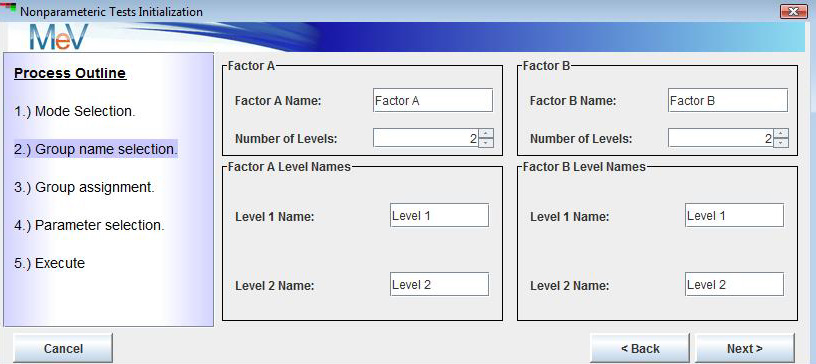Select Factor A Level 1 Name field
Screen dimensions: 816x364
pyautogui.click(x=439, y=215)
